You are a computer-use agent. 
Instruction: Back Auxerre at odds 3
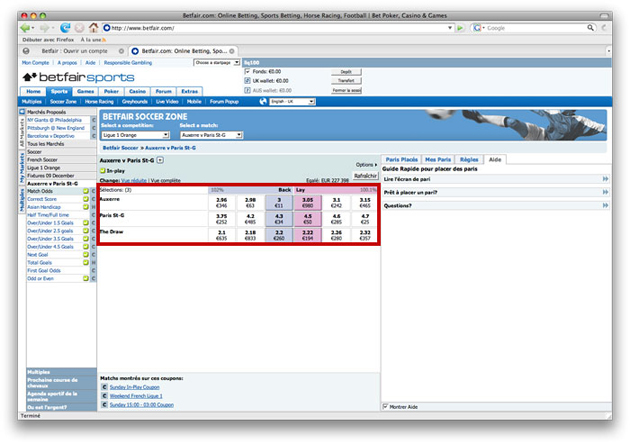pyautogui.click(x=279, y=203)
